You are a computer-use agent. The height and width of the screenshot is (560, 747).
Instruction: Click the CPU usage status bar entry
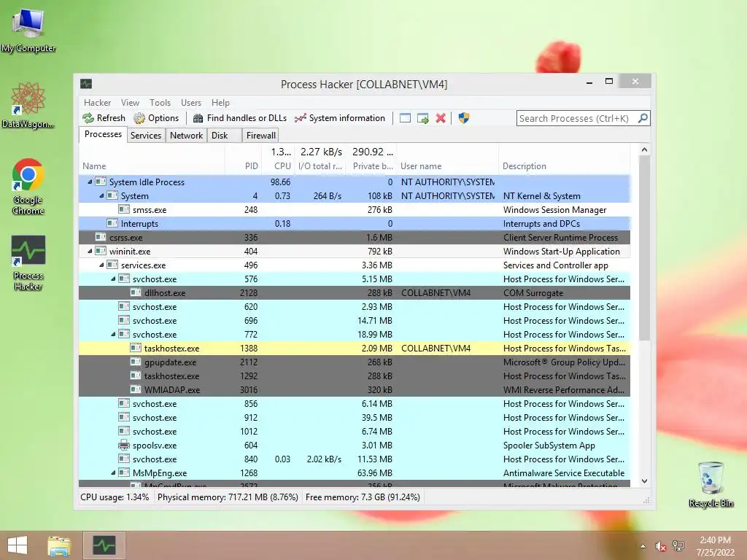[115, 497]
